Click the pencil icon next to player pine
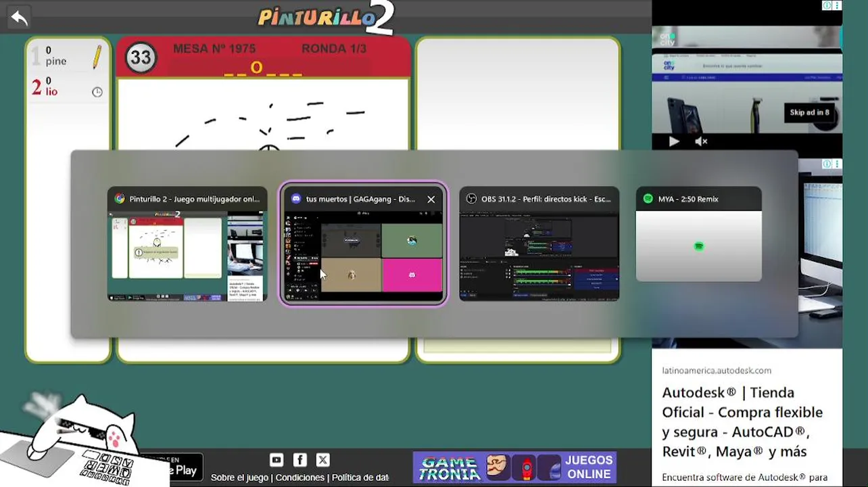The width and height of the screenshot is (868, 487). [97, 57]
